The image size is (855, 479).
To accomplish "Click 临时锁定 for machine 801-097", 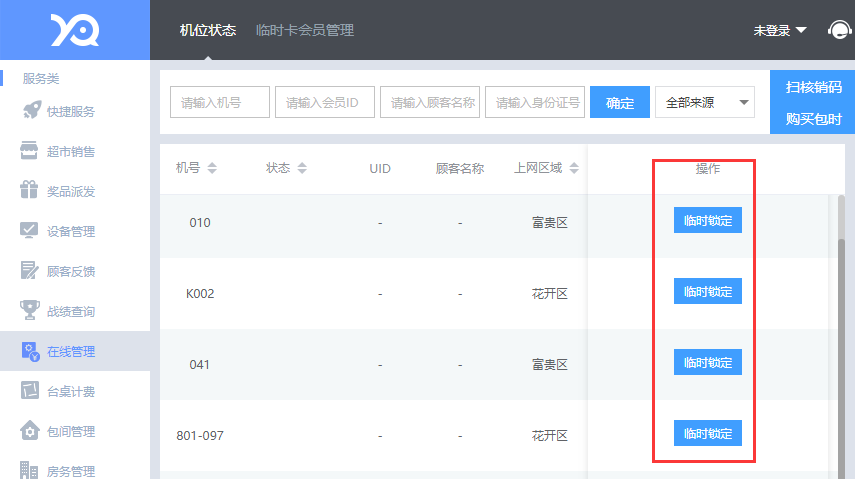I will tap(708, 433).
